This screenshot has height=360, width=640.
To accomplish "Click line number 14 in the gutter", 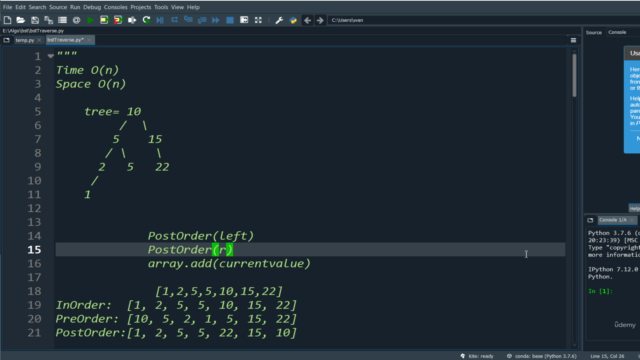I will pyautogui.click(x=34, y=236).
